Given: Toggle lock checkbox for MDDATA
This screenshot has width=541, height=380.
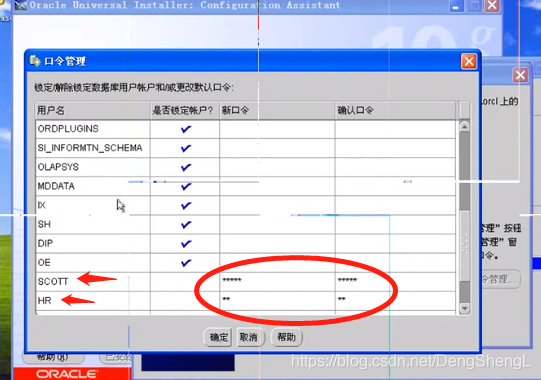Looking at the screenshot, I should point(186,187).
